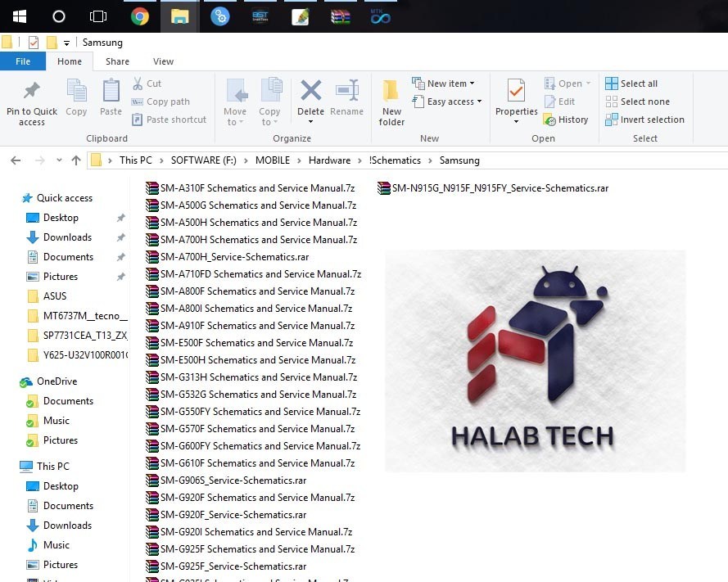Viewport: 728px width, 582px height.
Task: Navigate to !Schematics in address bar
Action: [395, 160]
